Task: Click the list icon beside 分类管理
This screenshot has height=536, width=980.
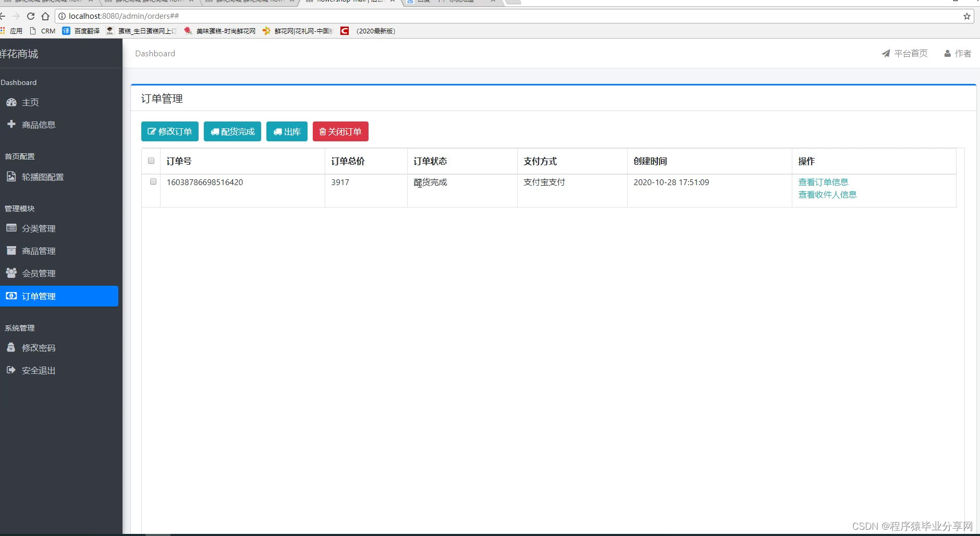Action: (11, 228)
